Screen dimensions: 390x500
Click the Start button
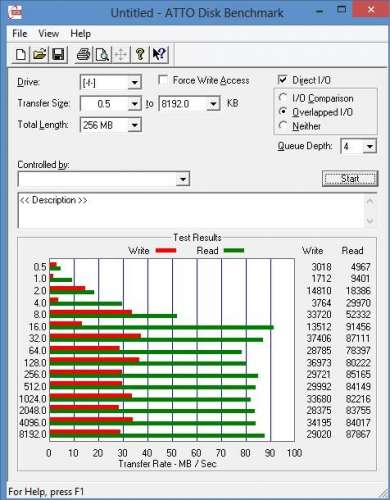point(350,179)
